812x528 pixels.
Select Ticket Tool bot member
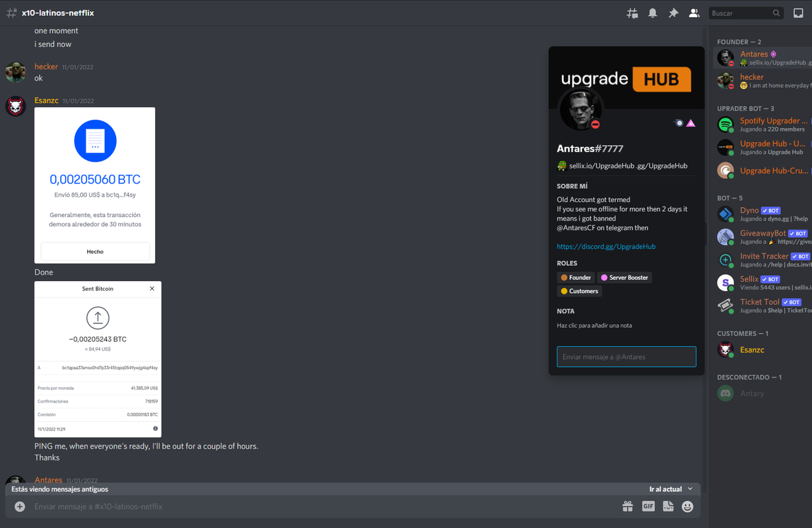[x=763, y=306]
